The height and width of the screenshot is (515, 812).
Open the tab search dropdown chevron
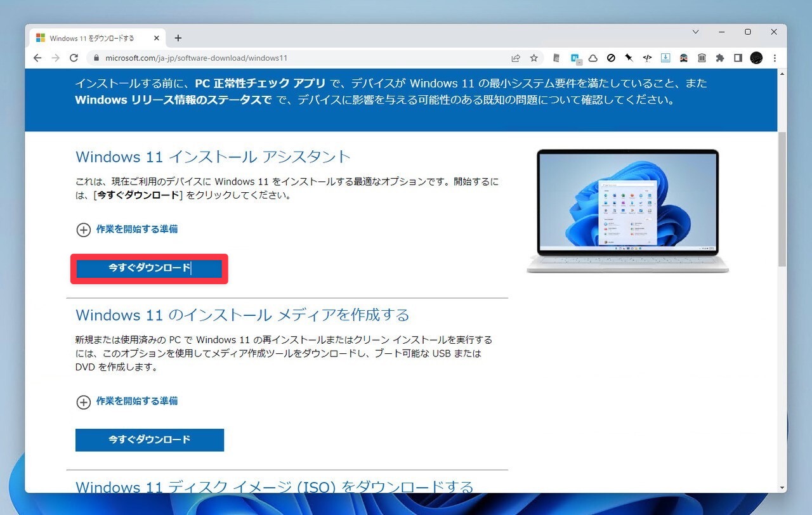[x=695, y=32]
